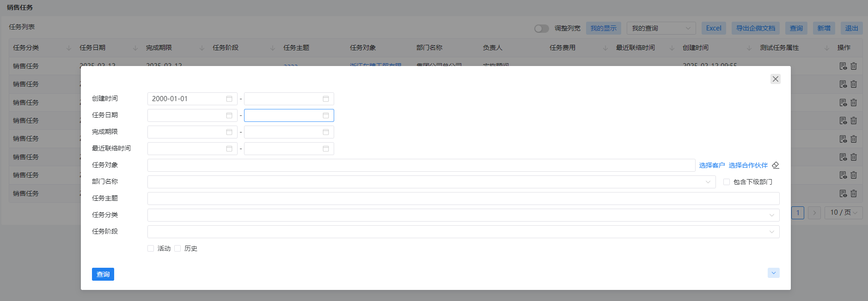Click 选择合作伙伴 link
This screenshot has height=301, width=868.
click(748, 165)
